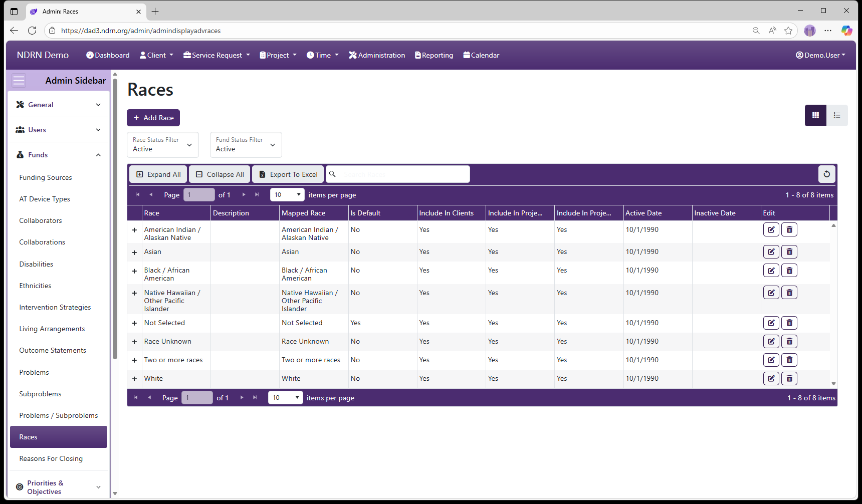Edit the Native Hawaiian race row
Image resolution: width=862 pixels, height=504 pixels.
[771, 293]
